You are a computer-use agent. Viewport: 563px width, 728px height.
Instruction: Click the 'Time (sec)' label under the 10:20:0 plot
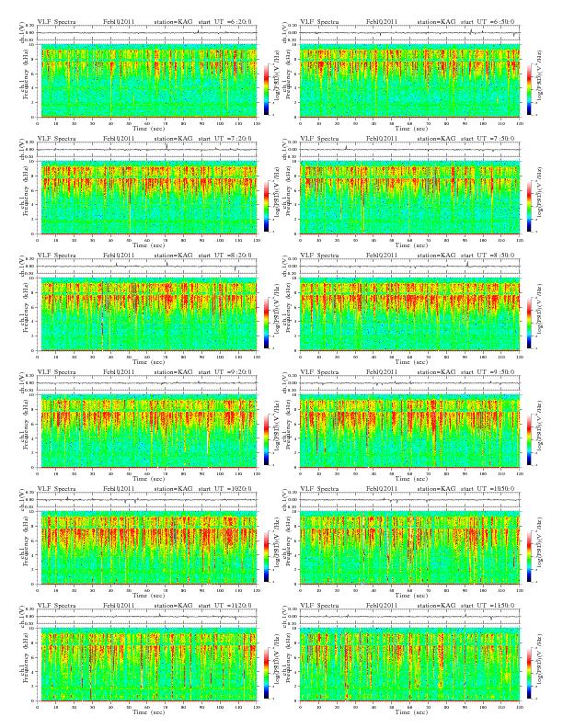pyautogui.click(x=149, y=596)
